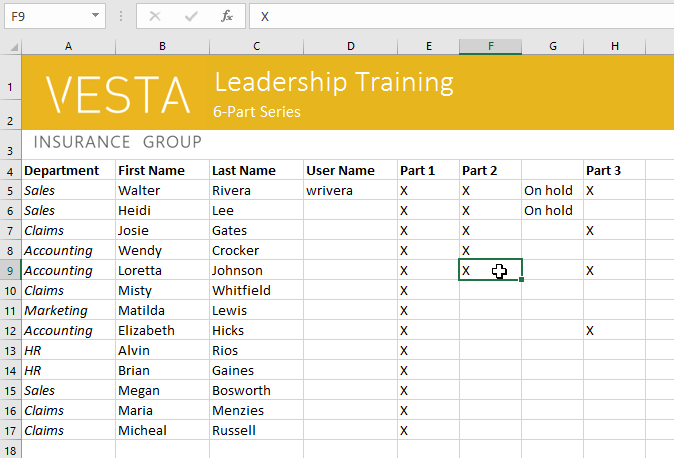Select column G header
Screen dimensions: 674x458
point(552,47)
